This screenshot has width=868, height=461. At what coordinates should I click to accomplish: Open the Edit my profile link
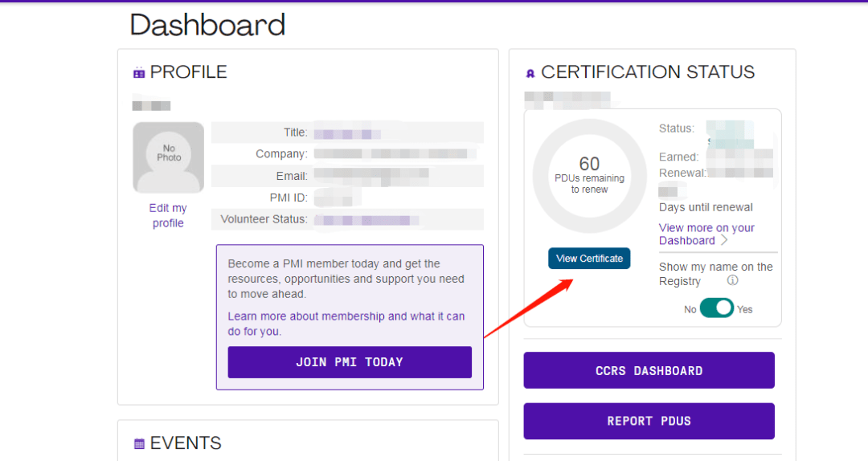pos(168,215)
